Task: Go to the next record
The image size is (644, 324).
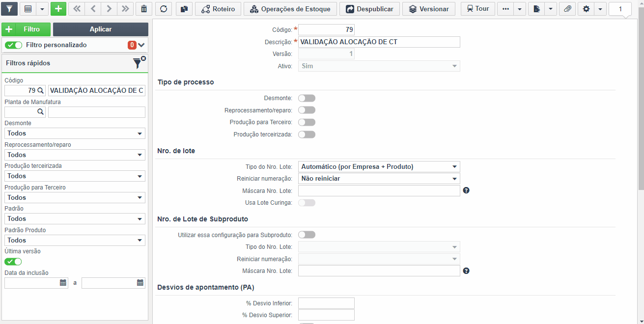Action: point(109,9)
